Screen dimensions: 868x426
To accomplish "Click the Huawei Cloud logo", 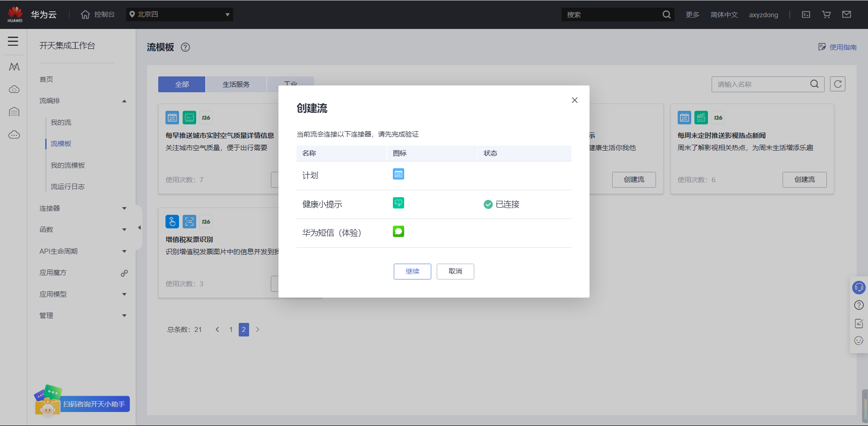I will 15,14.
